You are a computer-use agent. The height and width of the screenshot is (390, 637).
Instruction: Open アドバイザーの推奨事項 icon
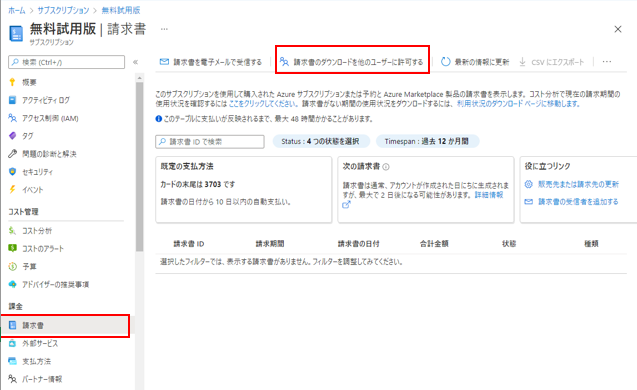(13, 284)
